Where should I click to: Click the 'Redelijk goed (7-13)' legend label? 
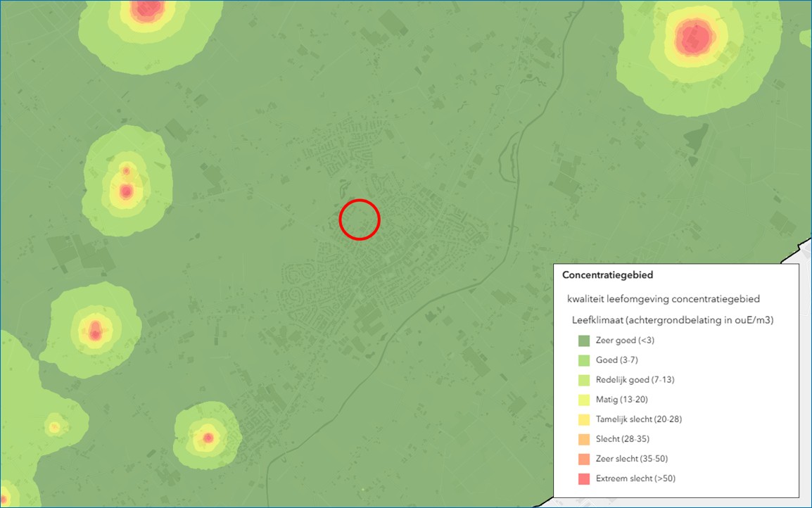pyautogui.click(x=635, y=379)
